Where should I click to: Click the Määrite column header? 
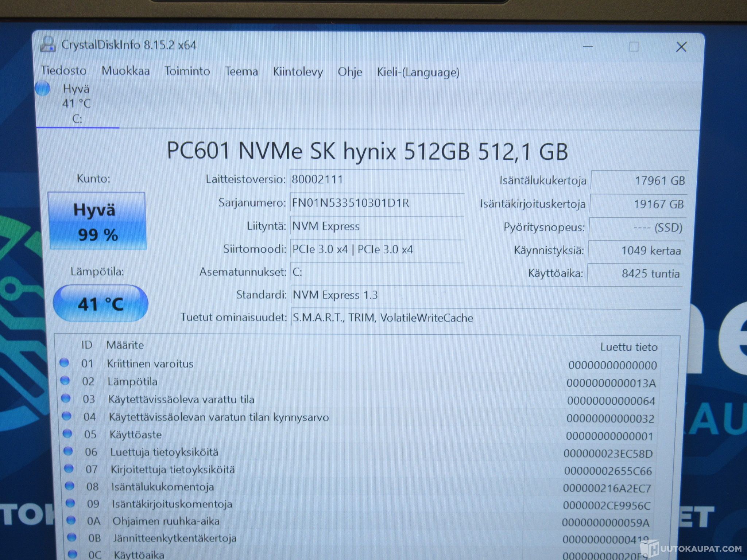[x=125, y=345]
